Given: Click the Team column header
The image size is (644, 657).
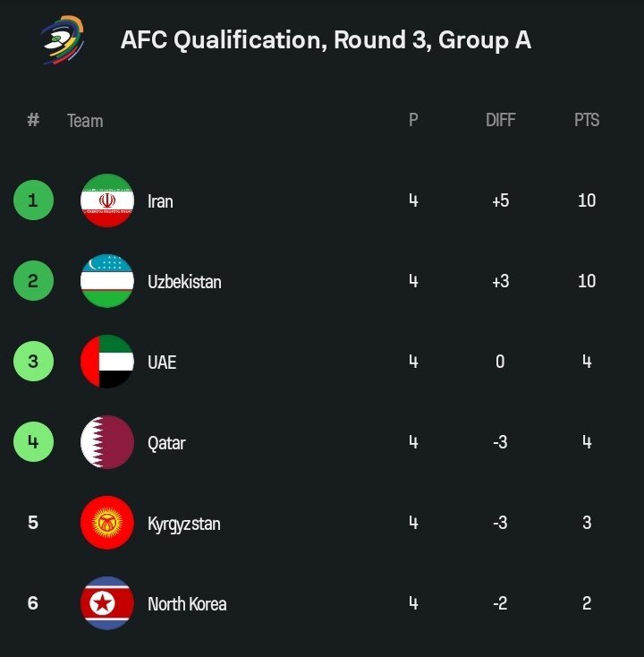Looking at the screenshot, I should [x=85, y=121].
